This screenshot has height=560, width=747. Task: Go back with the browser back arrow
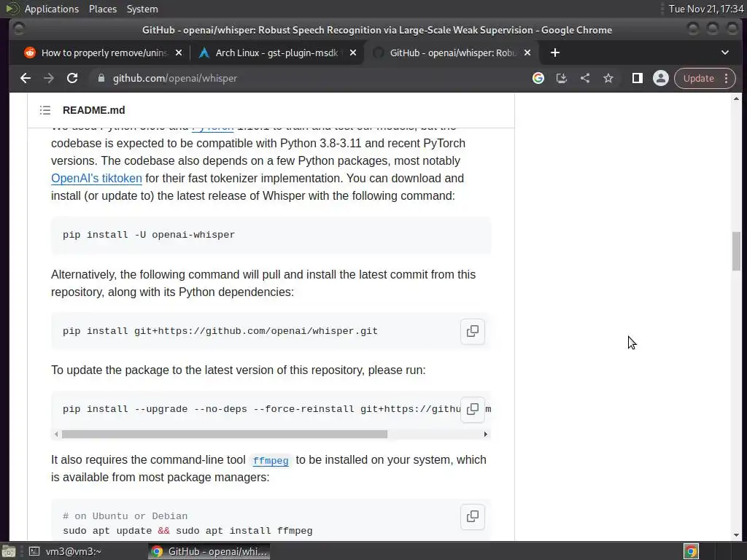tap(26, 78)
